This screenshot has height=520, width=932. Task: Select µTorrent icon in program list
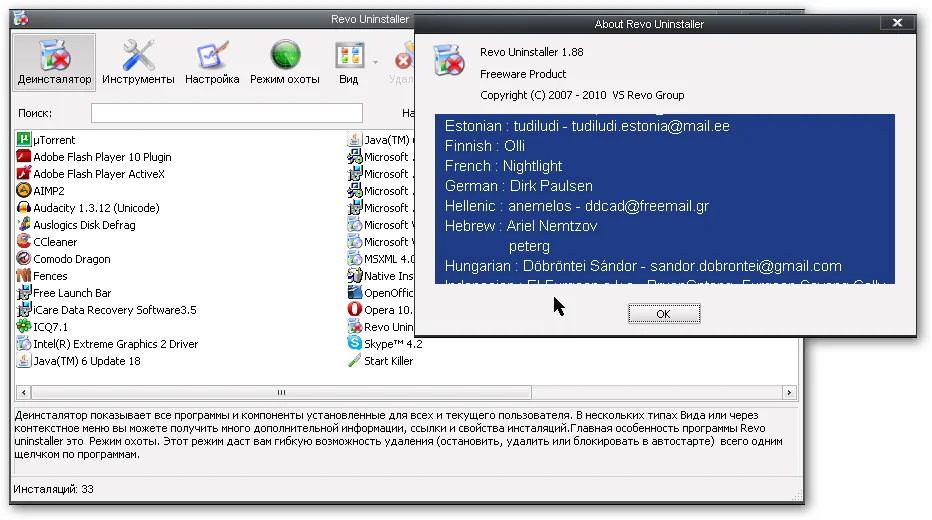pos(23,140)
